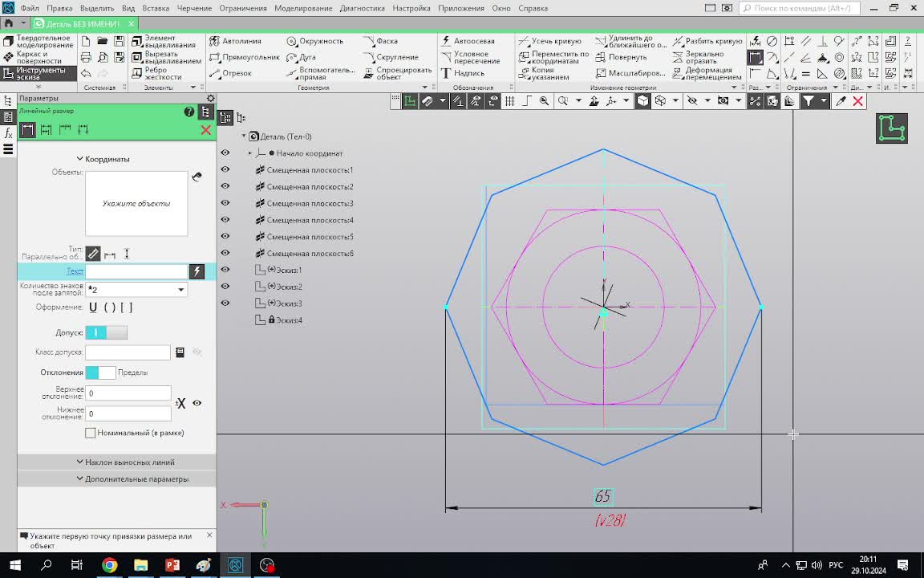Viewport: 924px width, 578px height.
Task: Check the Номинальный (в рамке) checkbox
Action: point(90,433)
